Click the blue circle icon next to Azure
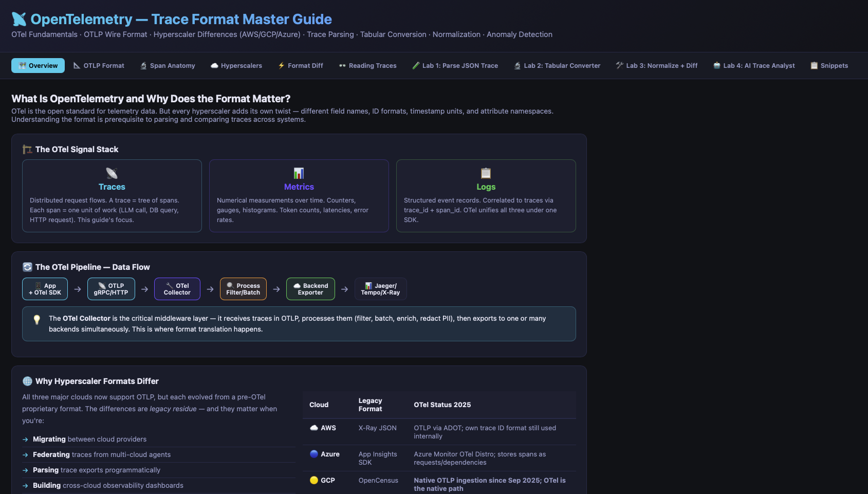868x494 pixels. point(314,454)
